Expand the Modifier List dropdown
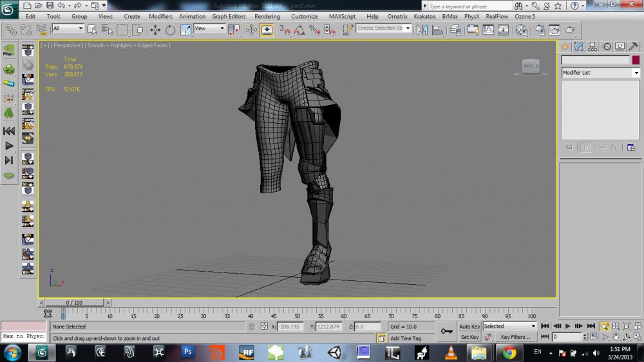644x362 pixels. pos(636,73)
